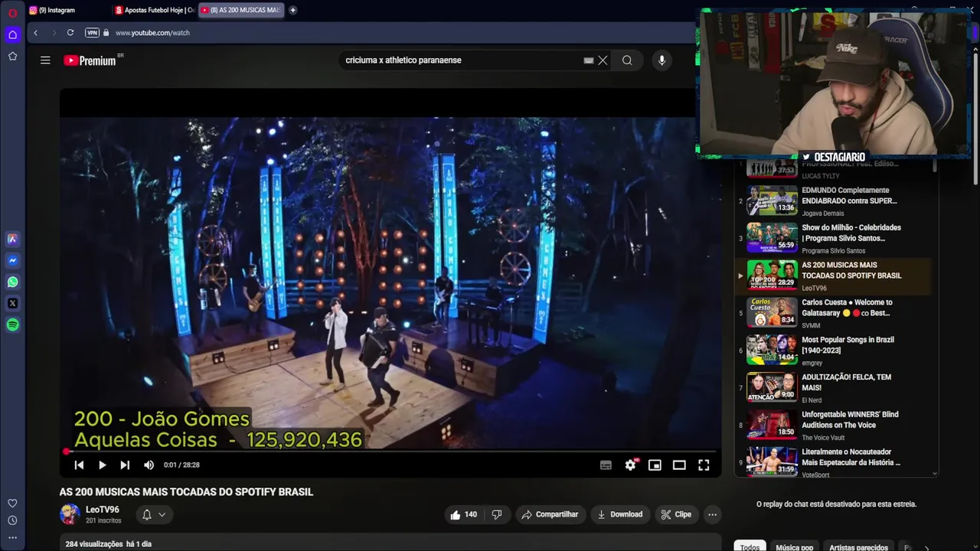Image resolution: width=980 pixels, height=551 pixels.
Task: Open Unforgettable WINNERS' Blind Auditions video
Action: [x=835, y=425]
